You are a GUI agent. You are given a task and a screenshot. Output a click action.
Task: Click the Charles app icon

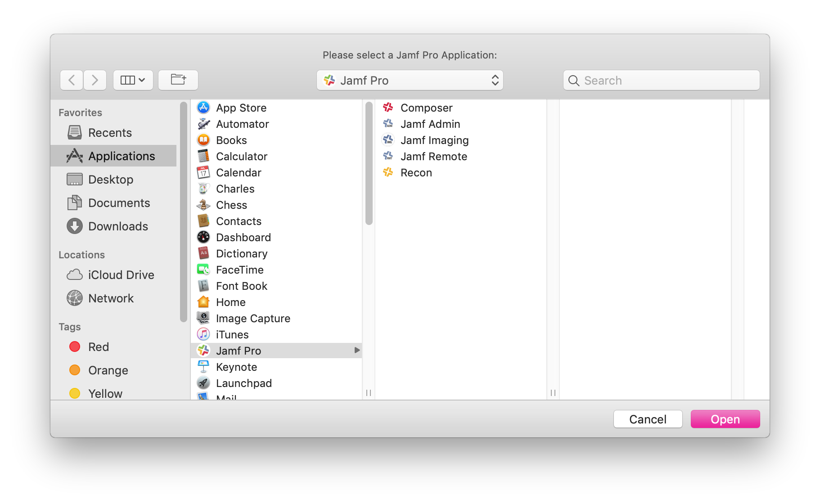[203, 189]
